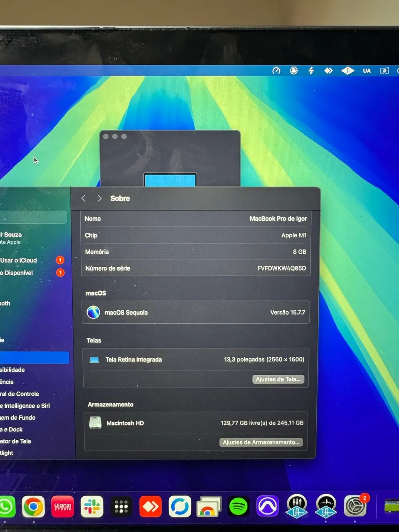Open Spotify from the Dock
399x532 pixels.
(239, 507)
